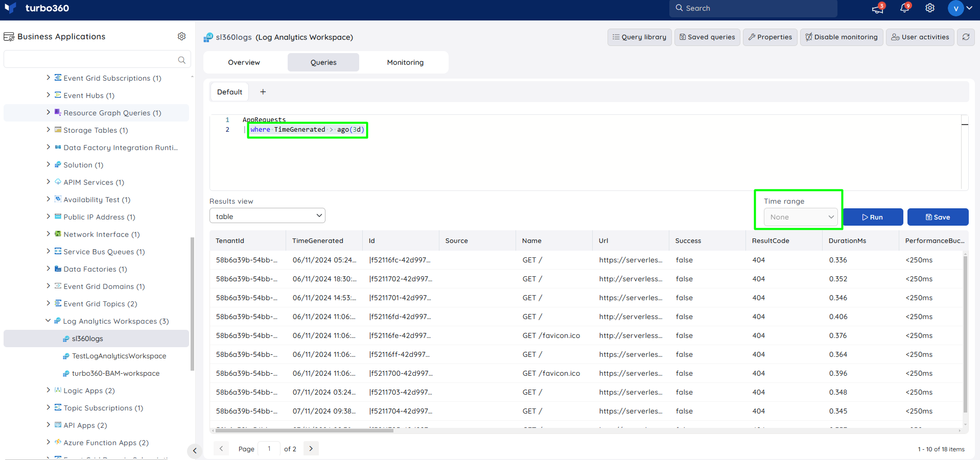This screenshot has width=980, height=460.
Task: Select TestLogAnalyticsWorkspace in tree
Action: (x=119, y=356)
